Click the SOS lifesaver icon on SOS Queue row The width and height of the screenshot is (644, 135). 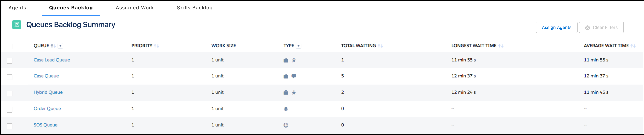click(x=286, y=125)
